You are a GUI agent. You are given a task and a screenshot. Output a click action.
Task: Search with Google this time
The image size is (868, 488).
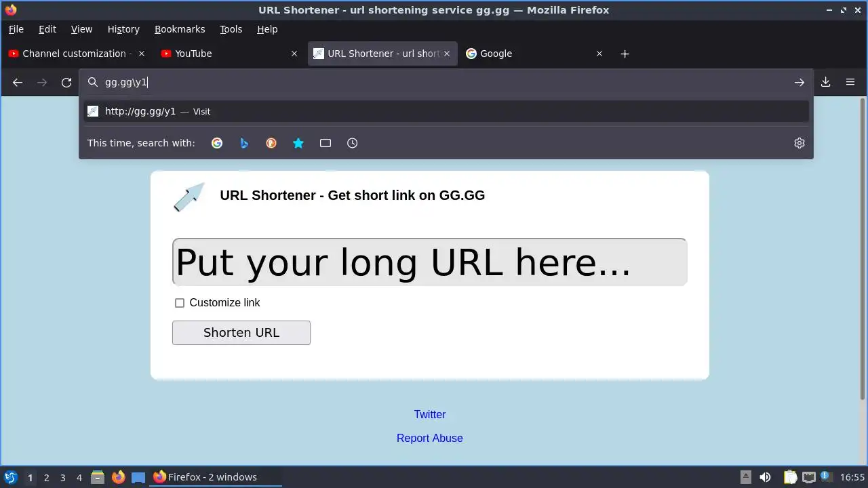coord(217,143)
